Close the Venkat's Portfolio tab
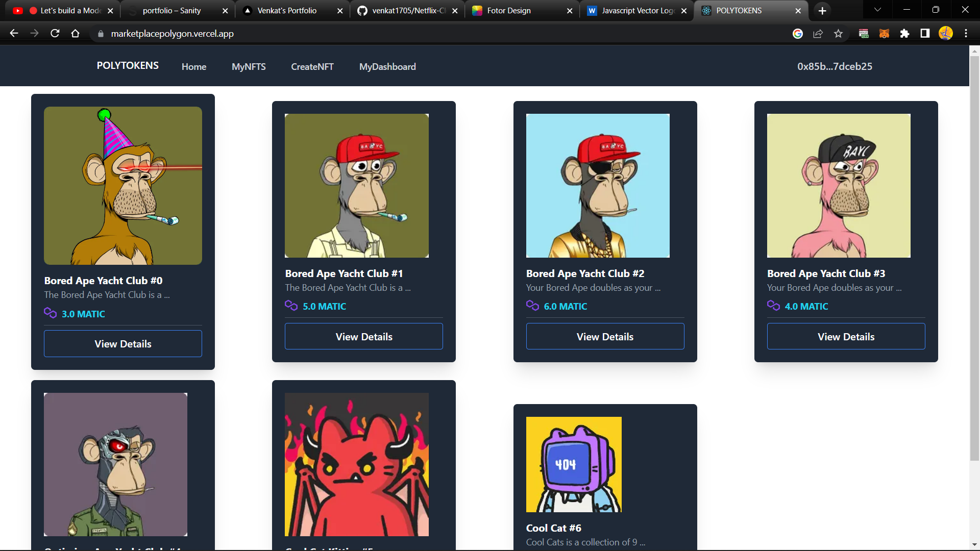The width and height of the screenshot is (980, 551). (340, 11)
